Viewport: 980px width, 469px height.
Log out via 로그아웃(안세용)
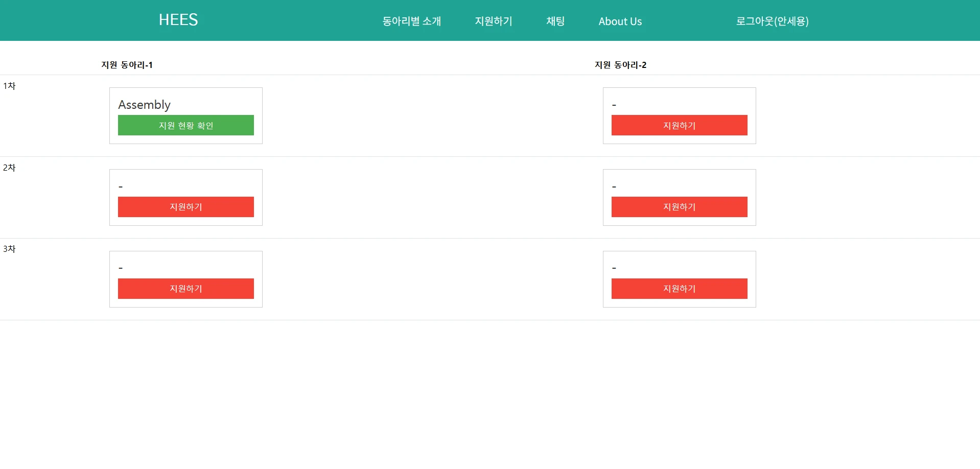click(x=772, y=21)
